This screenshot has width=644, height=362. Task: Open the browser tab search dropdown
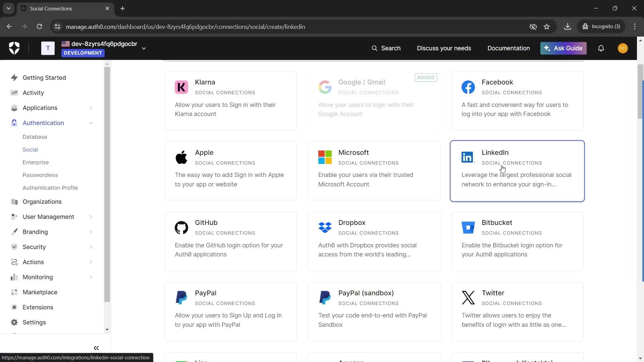click(8, 8)
